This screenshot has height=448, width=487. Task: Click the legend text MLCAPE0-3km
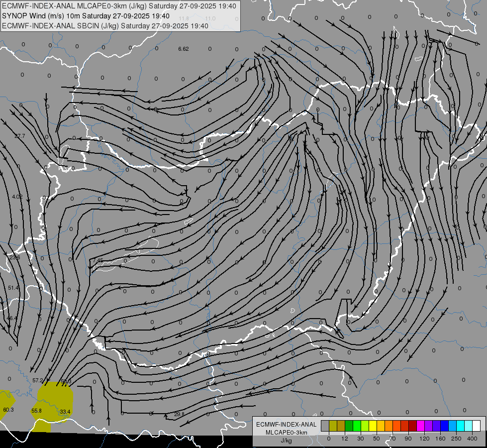click(287, 433)
